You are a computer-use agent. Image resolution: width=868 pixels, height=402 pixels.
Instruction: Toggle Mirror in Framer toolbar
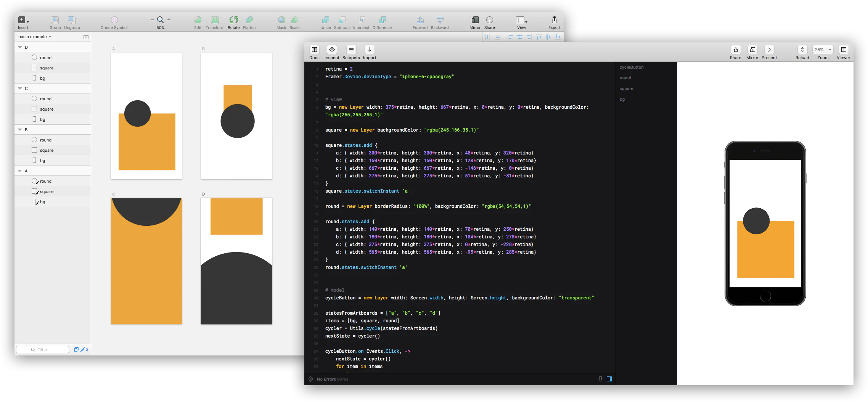coord(752,50)
